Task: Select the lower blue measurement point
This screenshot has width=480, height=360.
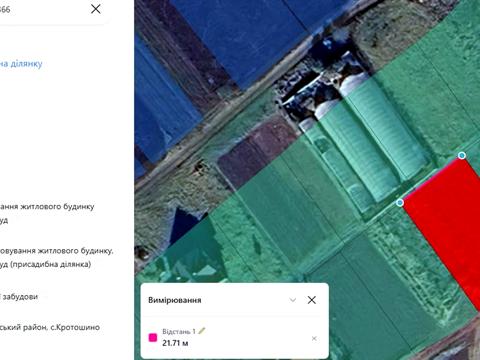Action: tap(400, 203)
